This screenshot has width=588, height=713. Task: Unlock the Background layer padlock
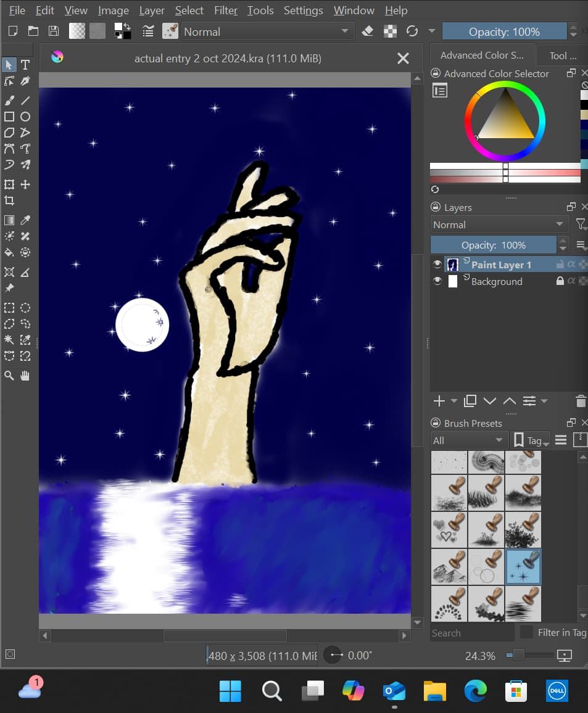pos(560,281)
